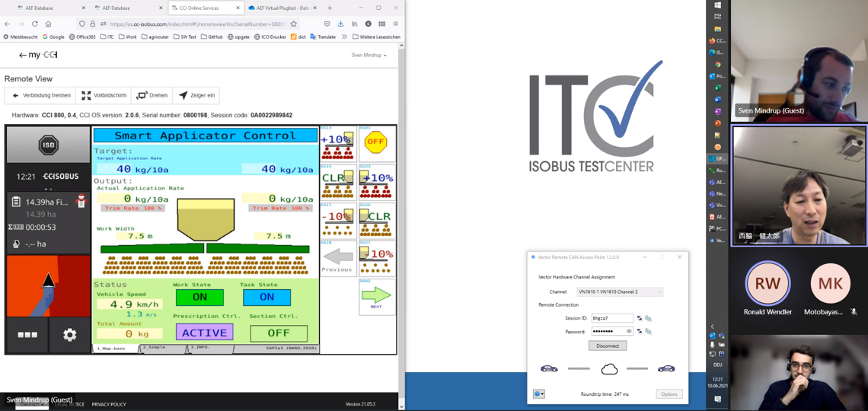Image resolution: width=868 pixels, height=411 pixels.
Task: Expand hidden system tray icons chevron
Action: click(x=713, y=327)
